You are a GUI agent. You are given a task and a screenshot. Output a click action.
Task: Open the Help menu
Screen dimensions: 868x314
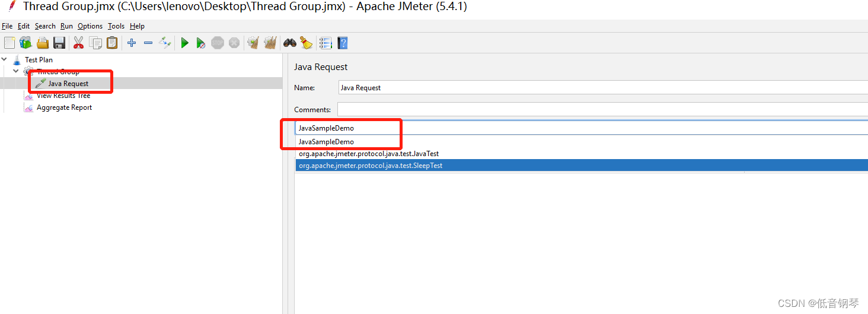click(137, 26)
